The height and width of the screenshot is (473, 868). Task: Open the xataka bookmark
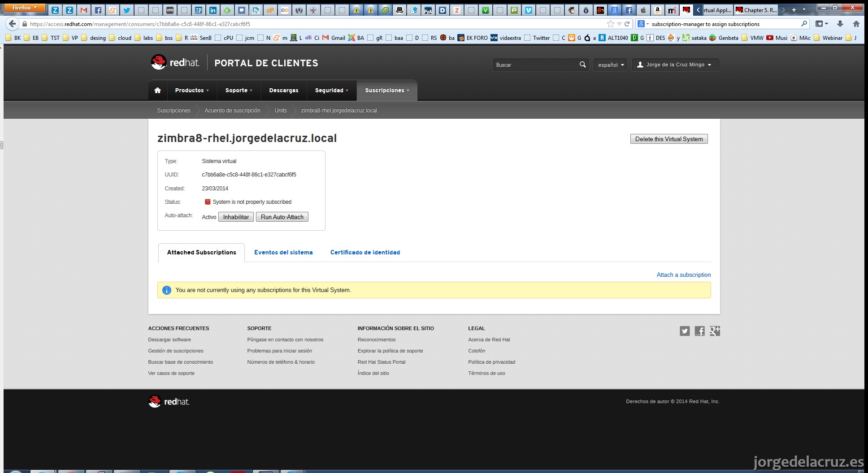point(694,38)
